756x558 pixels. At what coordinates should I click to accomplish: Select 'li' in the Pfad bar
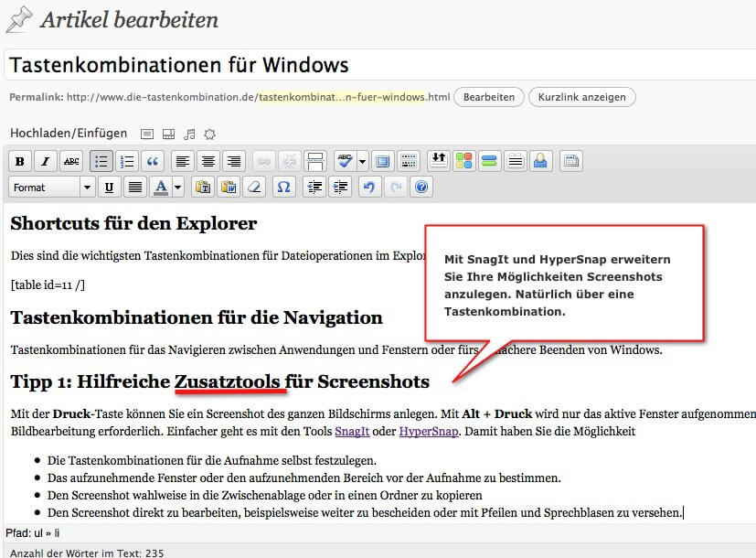[x=57, y=533]
